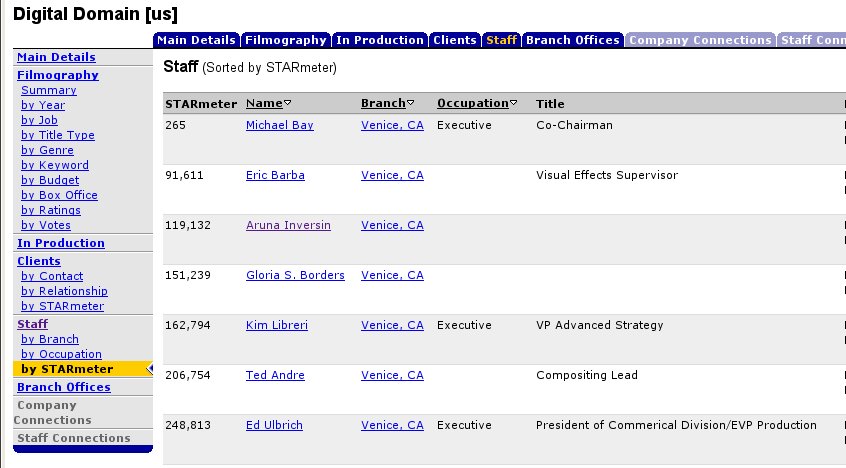Open the Filmography tab
846x468 pixels.
coord(286,40)
